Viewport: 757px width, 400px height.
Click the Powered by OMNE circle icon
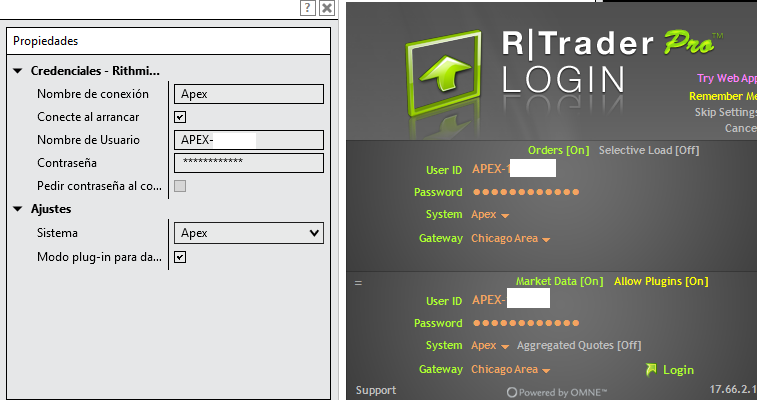pyautogui.click(x=512, y=393)
